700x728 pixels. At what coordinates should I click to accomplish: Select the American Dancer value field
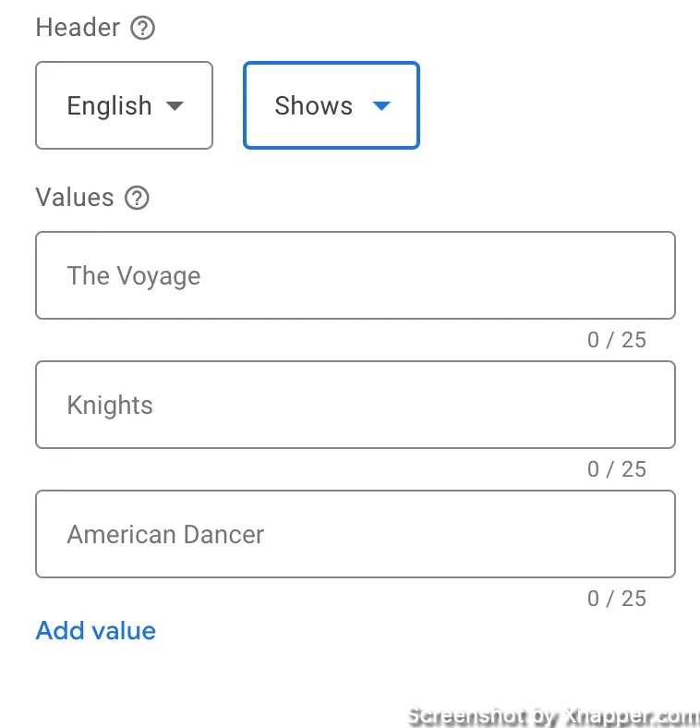click(x=356, y=534)
